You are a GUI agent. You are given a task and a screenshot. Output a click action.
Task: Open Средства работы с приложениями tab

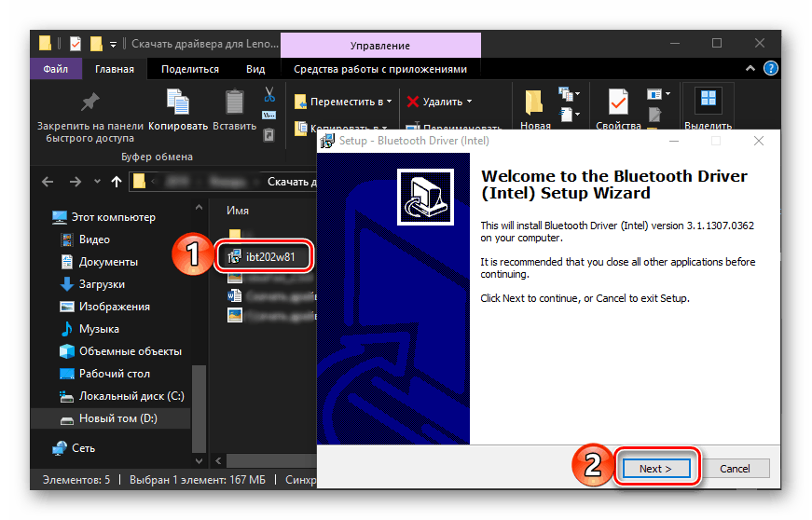[x=380, y=69]
